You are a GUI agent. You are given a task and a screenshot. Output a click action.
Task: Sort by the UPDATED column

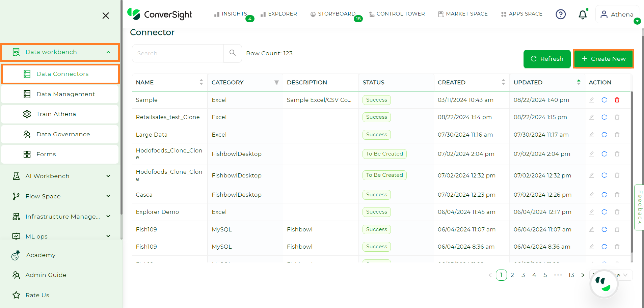(579, 82)
